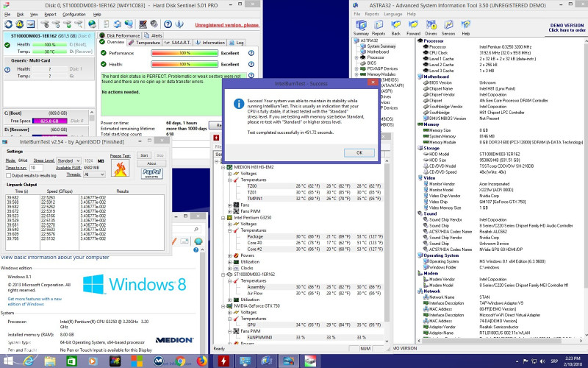588x368 pixels.
Task: Select System Summary in ASTRA32 tree
Action: point(381,46)
